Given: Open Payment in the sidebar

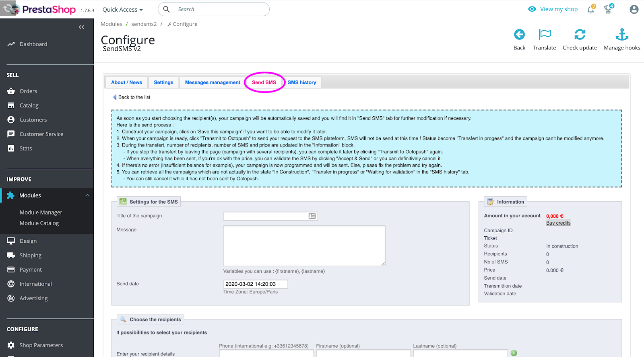Looking at the screenshot, I should (x=31, y=269).
